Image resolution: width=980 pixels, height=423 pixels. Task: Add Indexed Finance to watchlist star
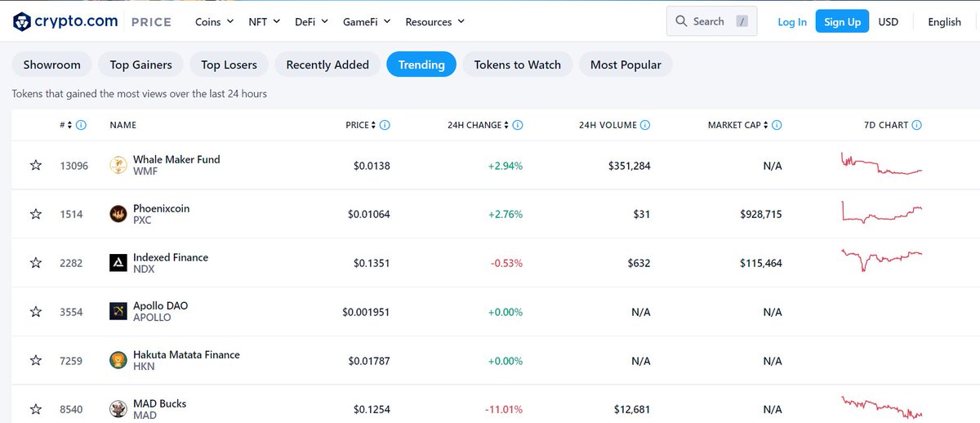pos(36,263)
